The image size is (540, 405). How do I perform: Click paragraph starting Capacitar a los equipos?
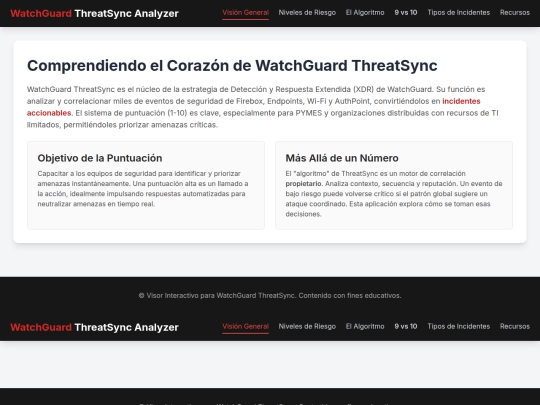point(143,189)
